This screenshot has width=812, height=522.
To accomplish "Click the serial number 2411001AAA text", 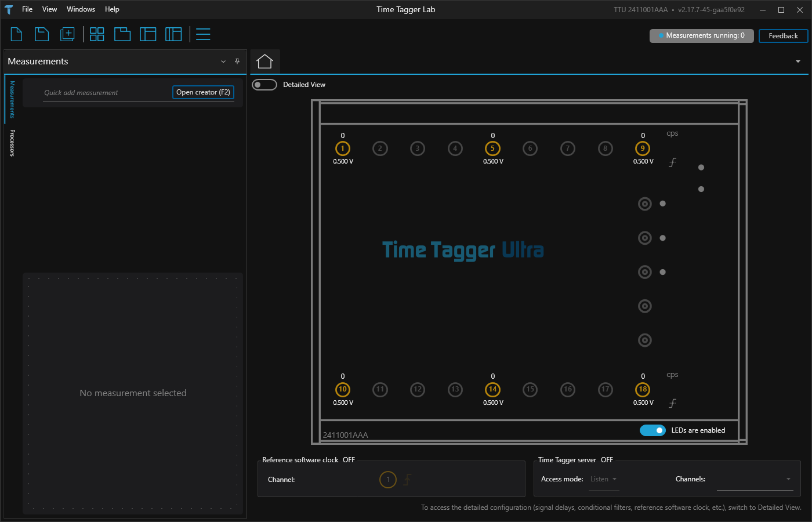I will (345, 435).
